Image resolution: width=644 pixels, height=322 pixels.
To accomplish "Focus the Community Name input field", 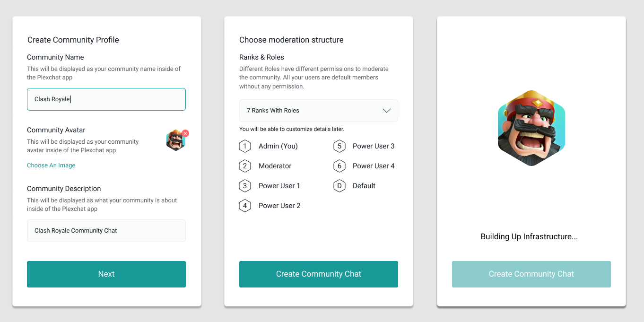I will pos(106,99).
